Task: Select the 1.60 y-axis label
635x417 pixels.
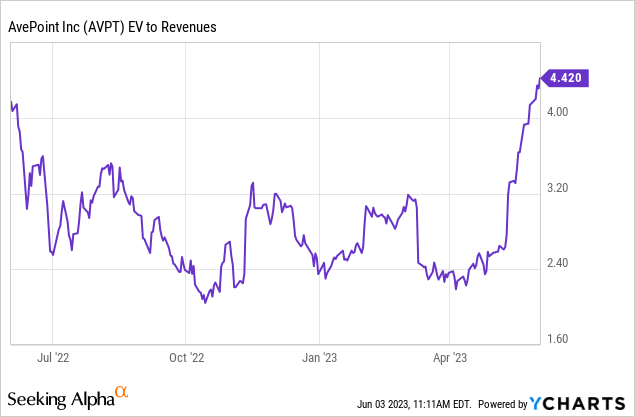Action: coord(558,338)
